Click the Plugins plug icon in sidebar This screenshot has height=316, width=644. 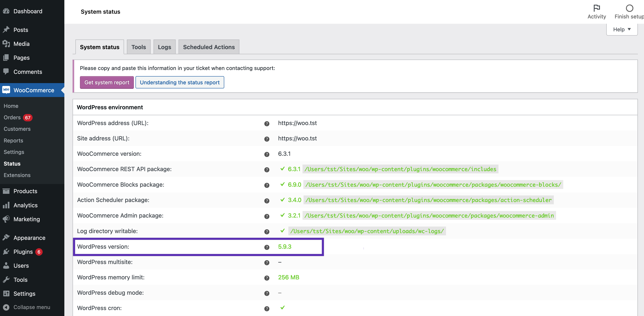coord(6,252)
